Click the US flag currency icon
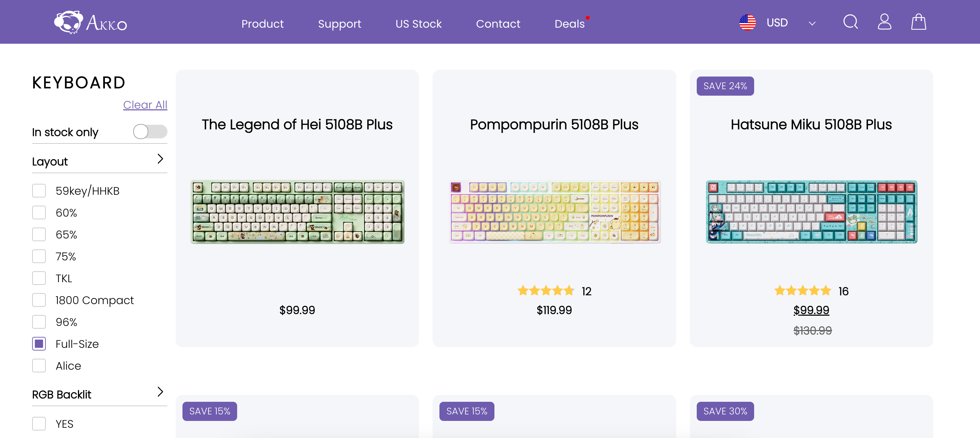Image resolution: width=980 pixels, height=438 pixels. [747, 23]
